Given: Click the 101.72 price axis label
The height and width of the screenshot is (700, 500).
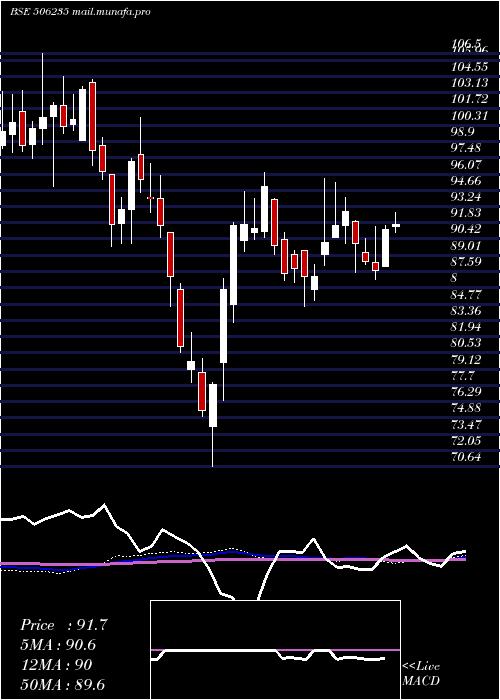Looking at the screenshot, I should coord(470,99).
